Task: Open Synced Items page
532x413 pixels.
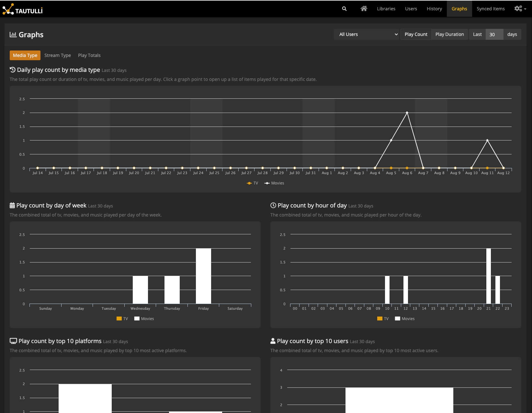Action: pyautogui.click(x=491, y=9)
